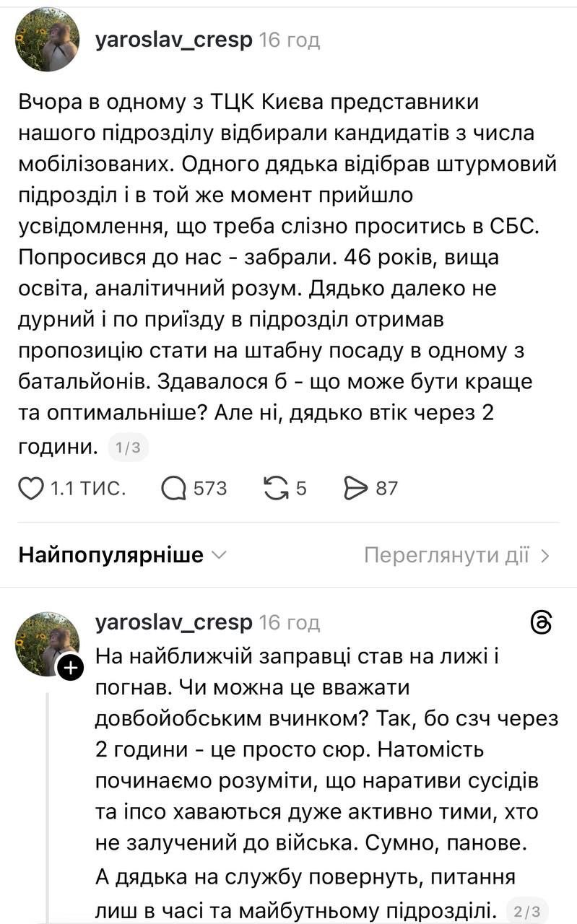Open the 573 replies count

pos(210,489)
